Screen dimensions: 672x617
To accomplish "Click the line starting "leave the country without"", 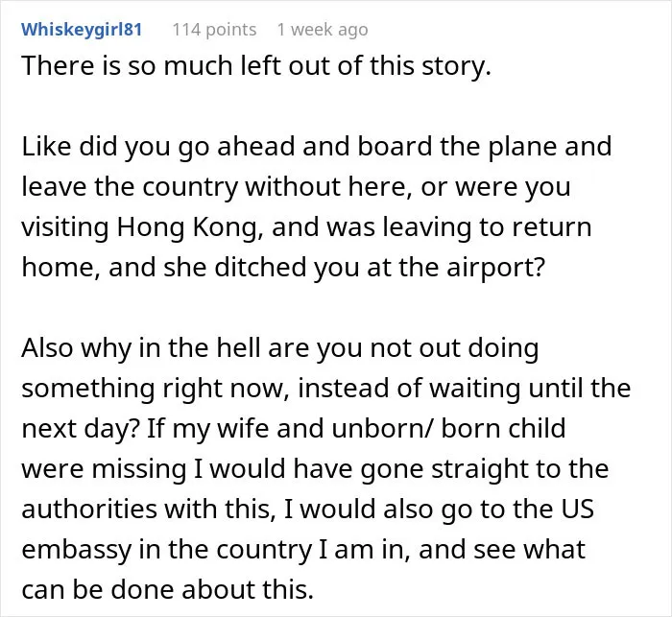I will [296, 187].
